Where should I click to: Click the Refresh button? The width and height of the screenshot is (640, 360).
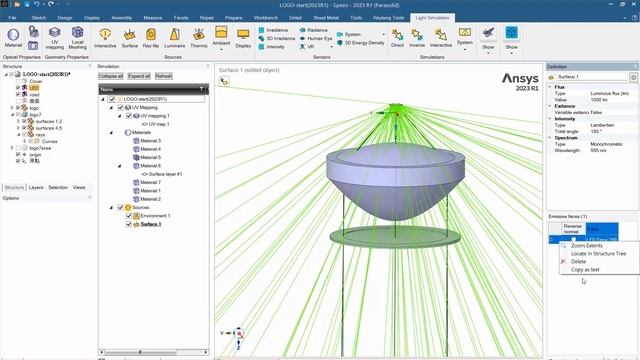(164, 76)
